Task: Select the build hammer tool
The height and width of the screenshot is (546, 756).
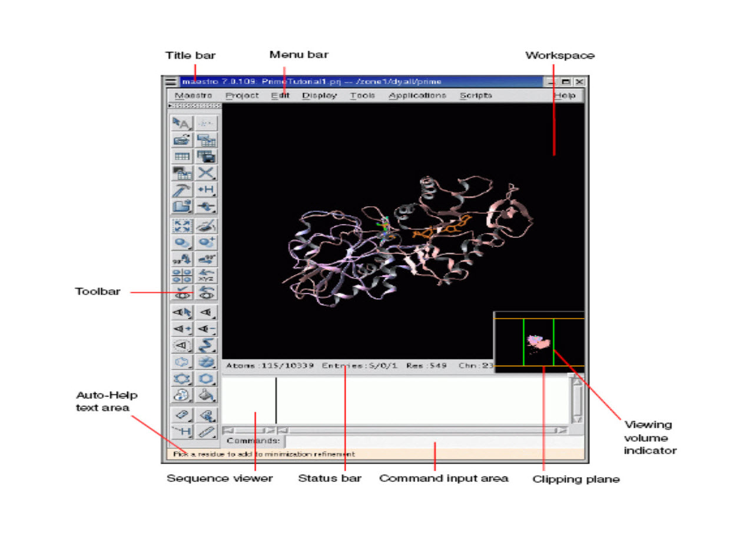Action: (x=182, y=190)
